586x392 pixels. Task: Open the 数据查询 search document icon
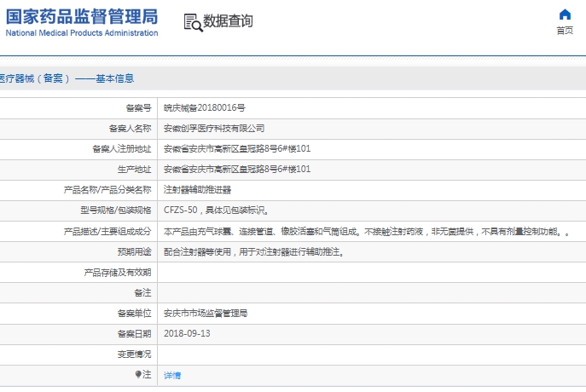pos(193,22)
